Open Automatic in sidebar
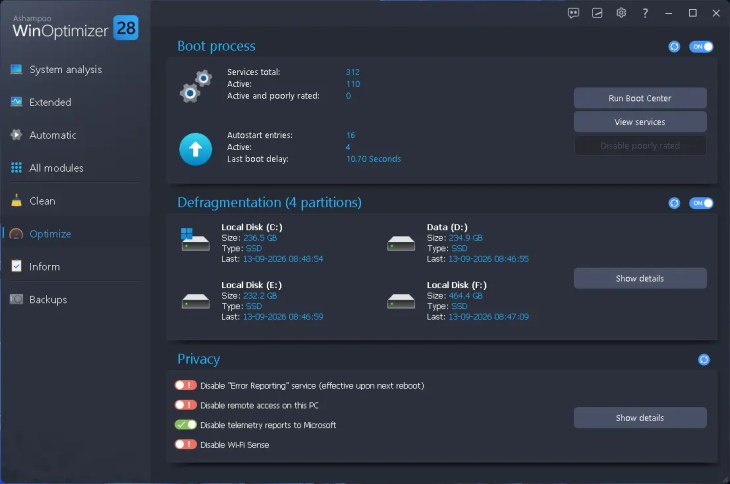This screenshot has height=484, width=730. point(74,135)
